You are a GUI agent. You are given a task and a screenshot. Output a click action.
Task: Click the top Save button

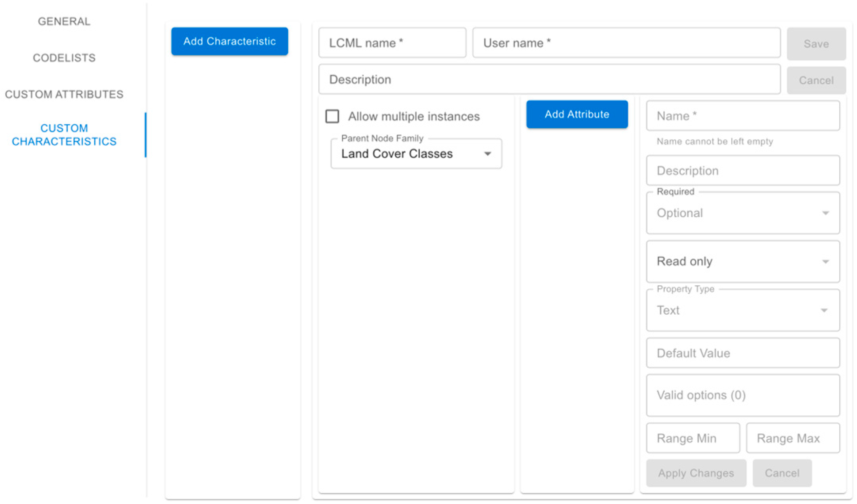pos(816,44)
